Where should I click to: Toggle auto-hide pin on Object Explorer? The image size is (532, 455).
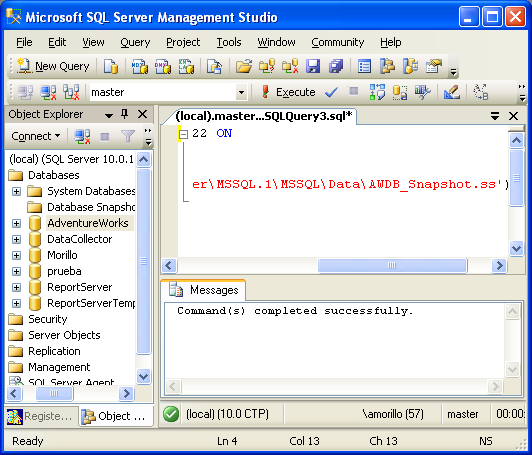(125, 114)
